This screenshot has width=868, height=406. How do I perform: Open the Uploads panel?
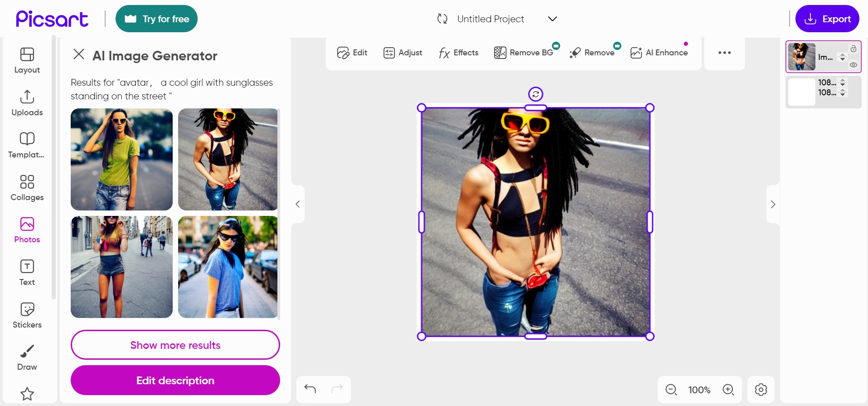tap(27, 103)
